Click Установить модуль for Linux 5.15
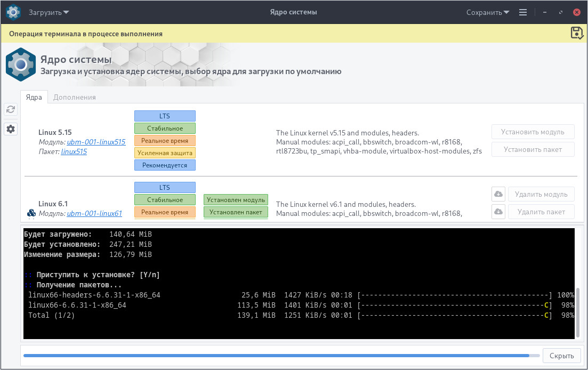 tap(533, 132)
